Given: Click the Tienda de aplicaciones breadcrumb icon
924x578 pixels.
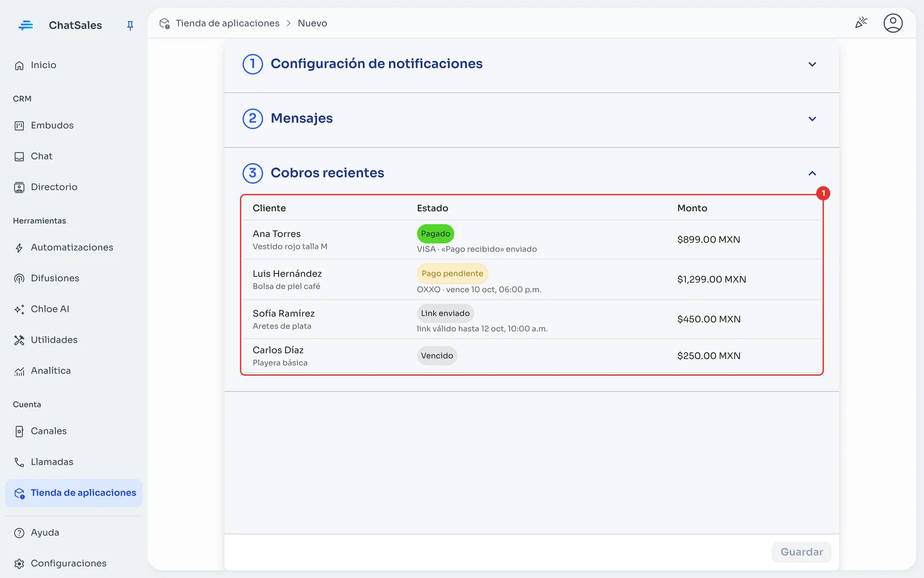Looking at the screenshot, I should pyautogui.click(x=165, y=23).
